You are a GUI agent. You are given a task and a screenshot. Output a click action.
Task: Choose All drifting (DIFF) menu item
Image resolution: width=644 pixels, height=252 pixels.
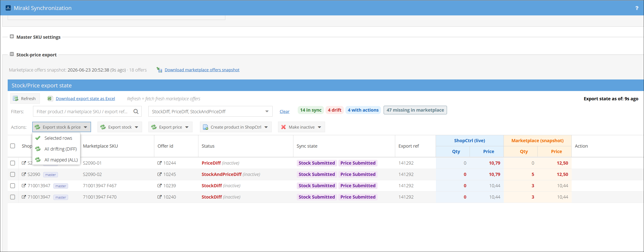[x=56, y=149]
